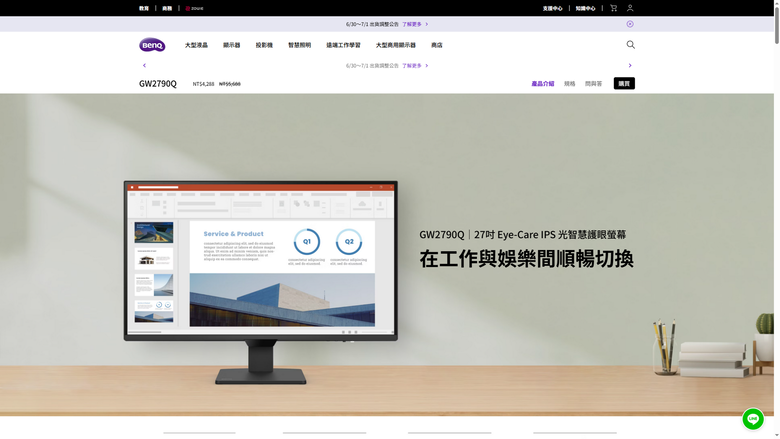The image size is (780, 439).
Task: Open the green LINE chat bubble
Action: (x=753, y=419)
